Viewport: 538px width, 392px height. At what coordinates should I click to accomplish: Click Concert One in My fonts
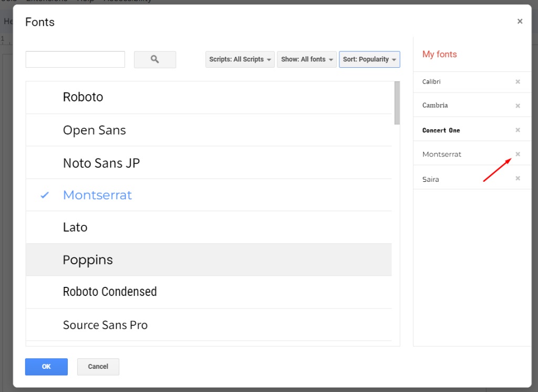coord(441,130)
